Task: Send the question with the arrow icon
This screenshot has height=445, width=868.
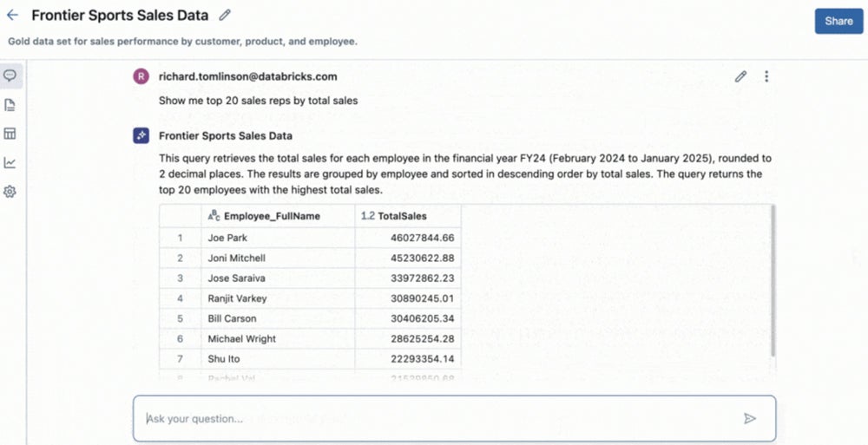Action: 750,418
